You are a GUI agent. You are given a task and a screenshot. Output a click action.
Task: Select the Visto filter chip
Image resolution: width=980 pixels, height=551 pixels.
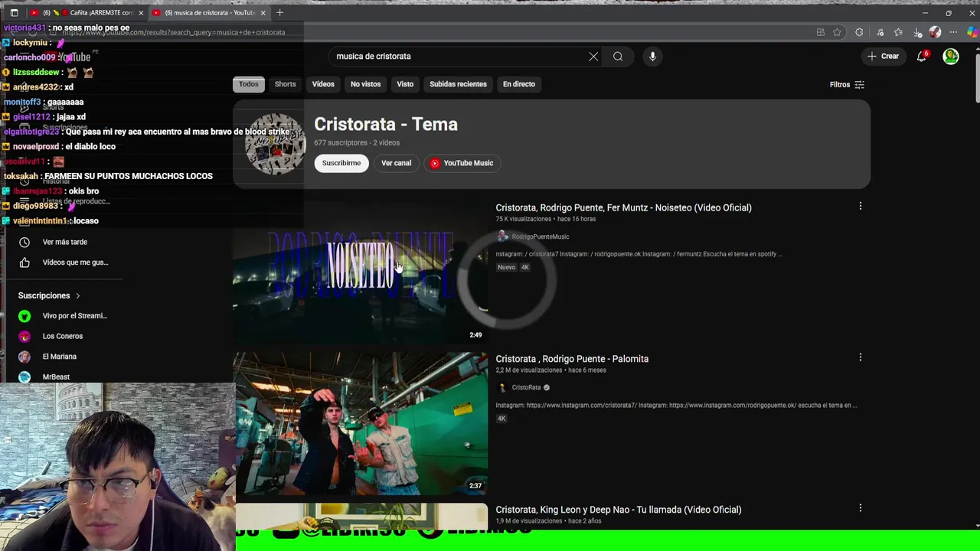pyautogui.click(x=405, y=84)
